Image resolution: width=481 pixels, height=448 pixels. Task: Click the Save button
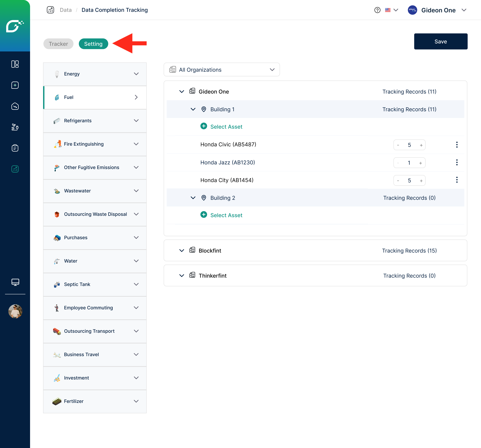coord(441,42)
